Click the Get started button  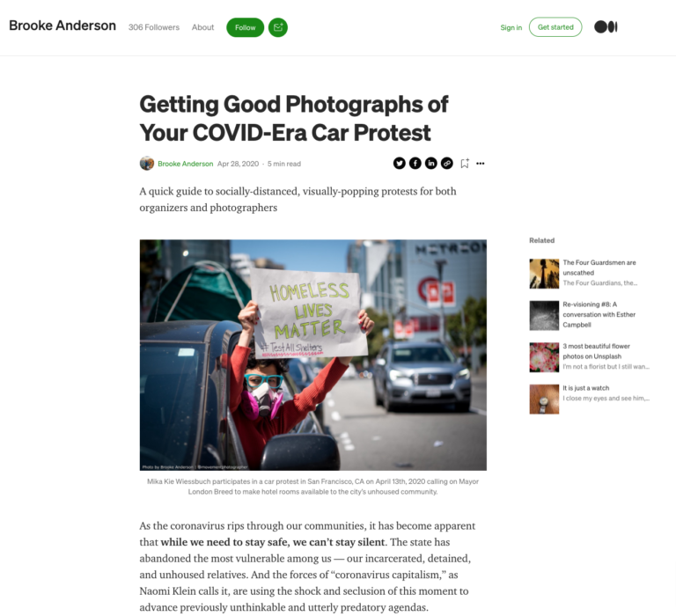555,27
